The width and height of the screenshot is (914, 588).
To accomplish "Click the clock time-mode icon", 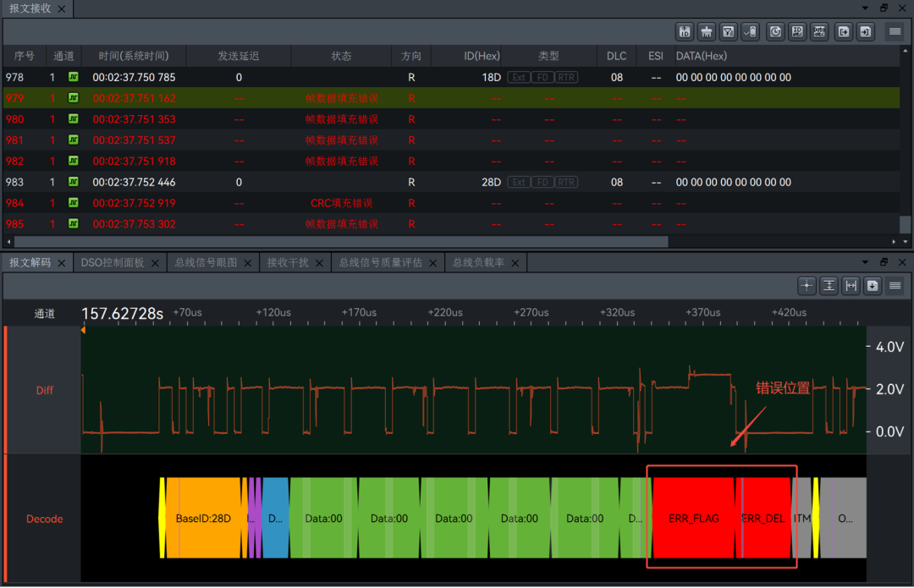I will coord(775,31).
